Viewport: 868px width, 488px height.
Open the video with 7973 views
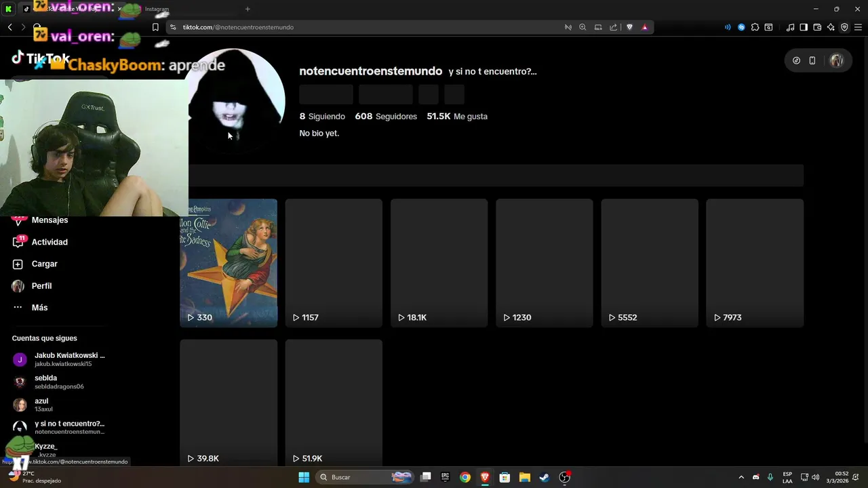755,263
